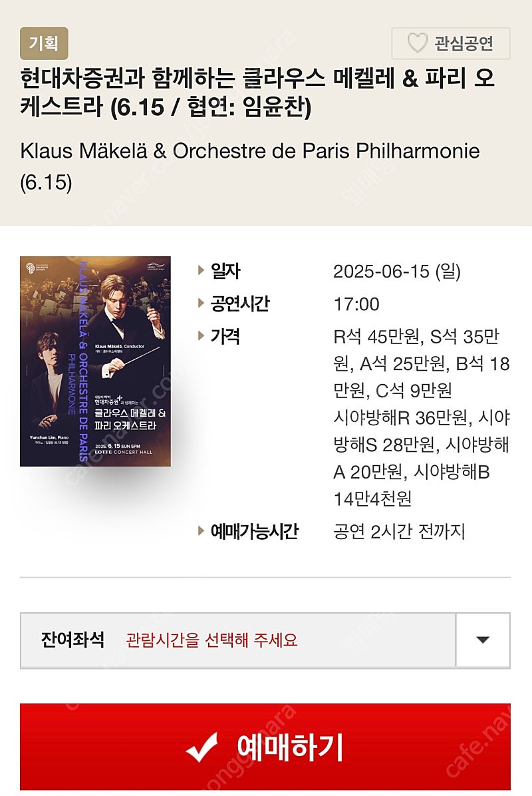This screenshot has height=796, width=532.
Task: Click the 2025-06-15 (일) date value
Action: pos(396,271)
